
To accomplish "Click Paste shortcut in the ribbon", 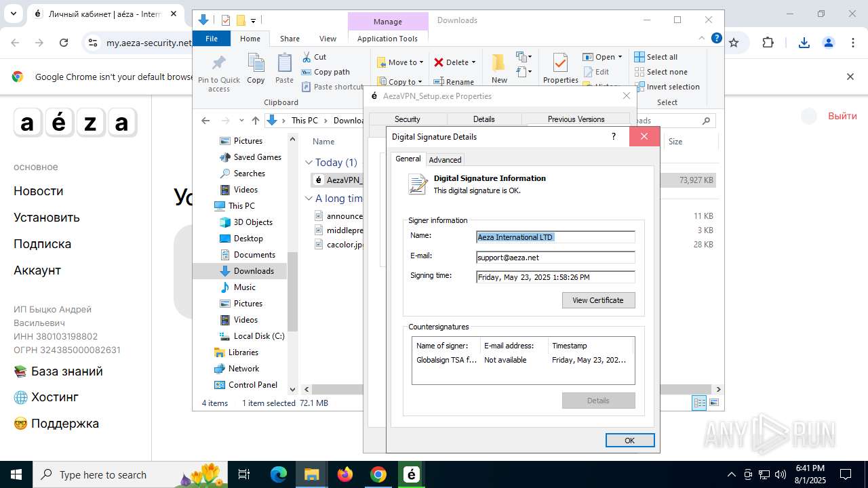I will (332, 87).
